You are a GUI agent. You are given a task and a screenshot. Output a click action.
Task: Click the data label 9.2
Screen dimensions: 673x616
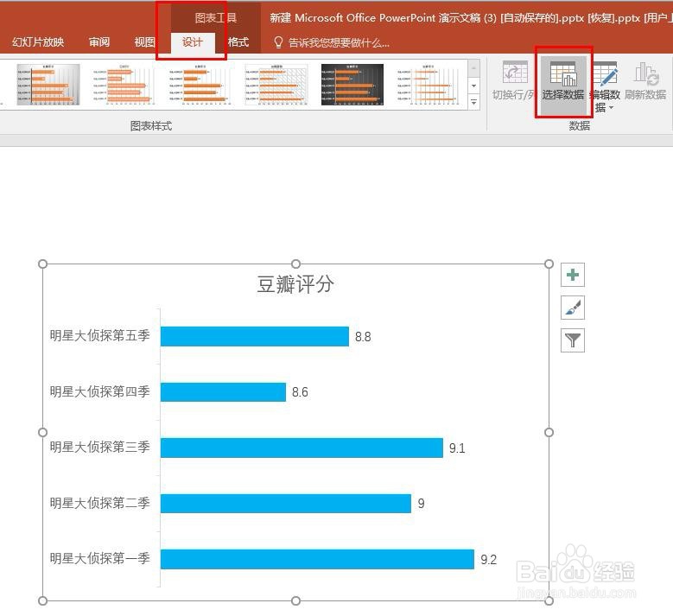[488, 559]
